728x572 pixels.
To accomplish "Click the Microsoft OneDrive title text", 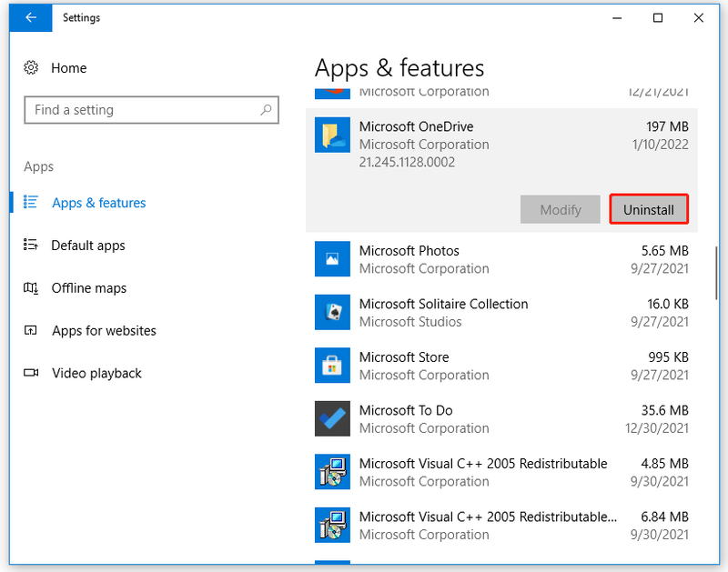I will [x=416, y=126].
